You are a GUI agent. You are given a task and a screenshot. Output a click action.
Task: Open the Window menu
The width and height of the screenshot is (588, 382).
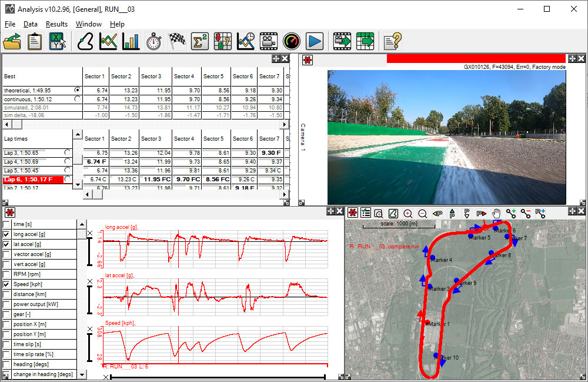tap(88, 24)
